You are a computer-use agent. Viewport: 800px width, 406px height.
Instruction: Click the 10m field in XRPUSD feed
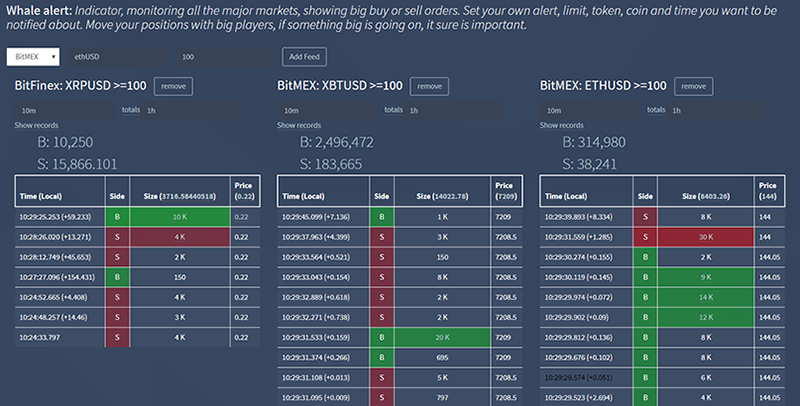coord(65,110)
